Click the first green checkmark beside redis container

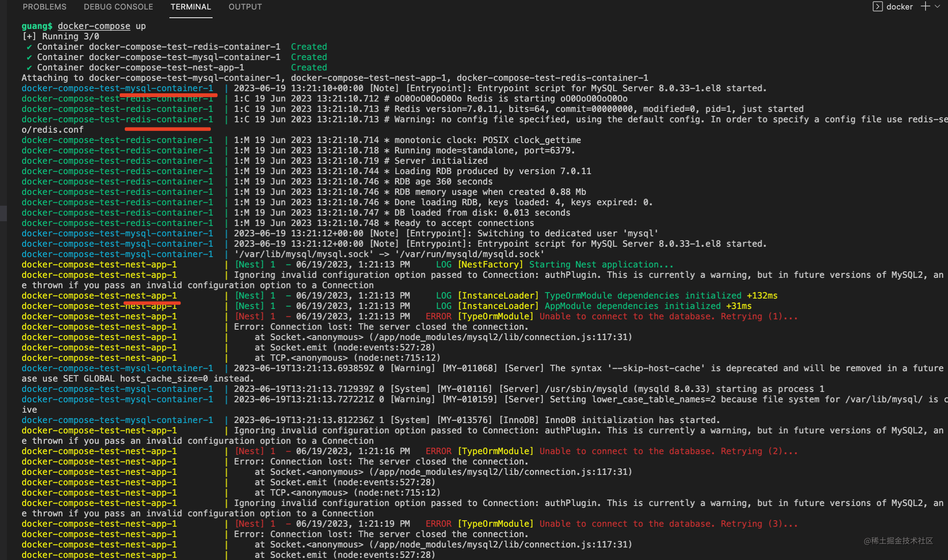pyautogui.click(x=29, y=47)
